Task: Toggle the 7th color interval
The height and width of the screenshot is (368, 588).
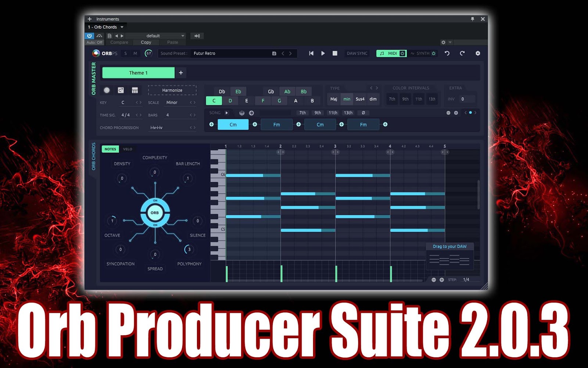Action: (392, 99)
